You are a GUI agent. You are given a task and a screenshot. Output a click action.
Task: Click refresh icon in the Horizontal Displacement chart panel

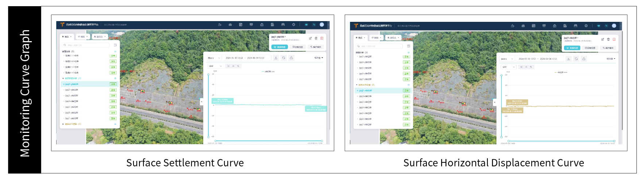(576, 59)
